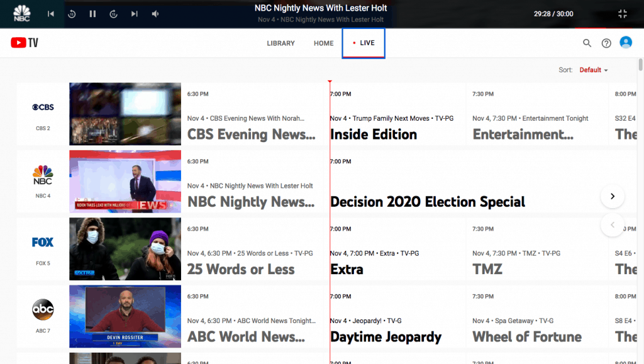Screen dimensions: 644x364
Task: Skip to previous track in player
Action: (x=51, y=14)
